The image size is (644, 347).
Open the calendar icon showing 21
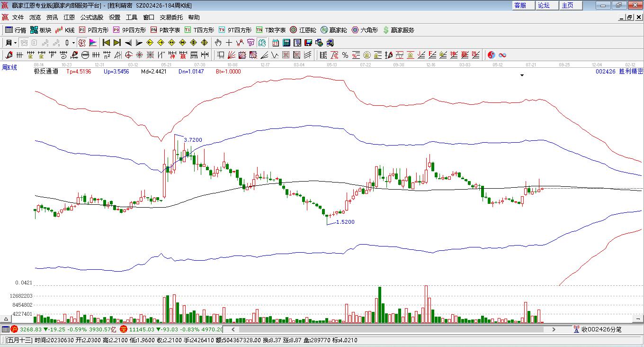pos(275,43)
